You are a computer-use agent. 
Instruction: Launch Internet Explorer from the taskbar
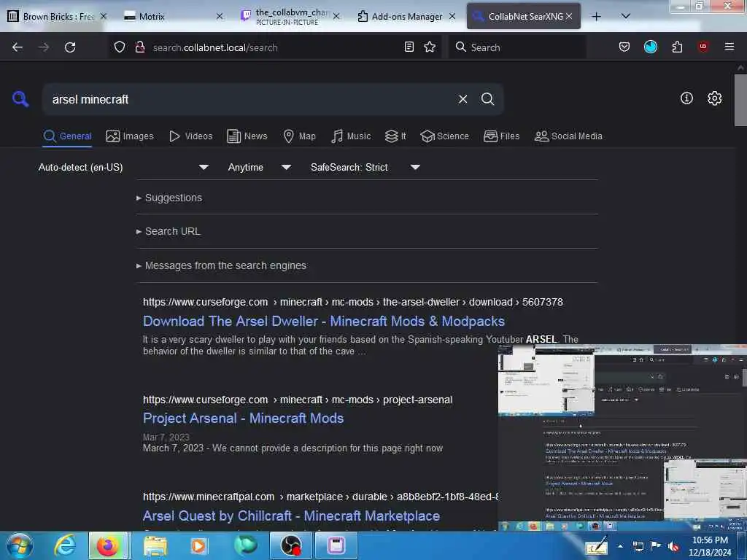pos(65,545)
